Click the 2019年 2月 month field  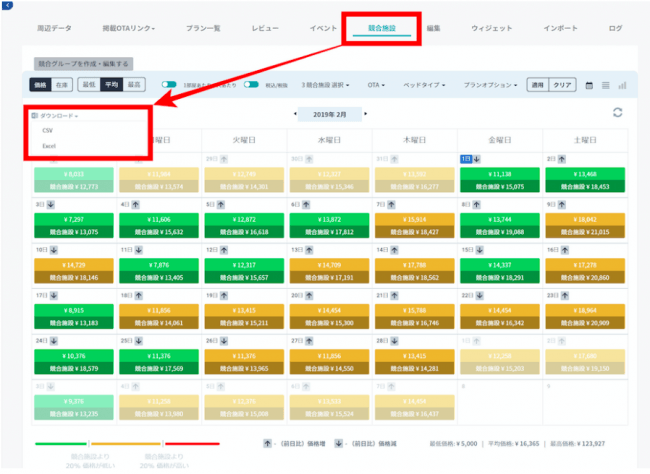click(330, 114)
